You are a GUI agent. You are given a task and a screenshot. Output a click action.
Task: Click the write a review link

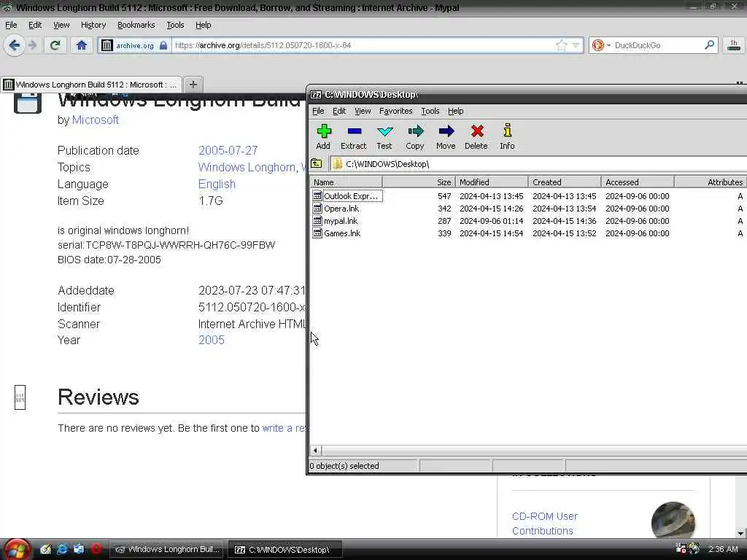click(284, 428)
